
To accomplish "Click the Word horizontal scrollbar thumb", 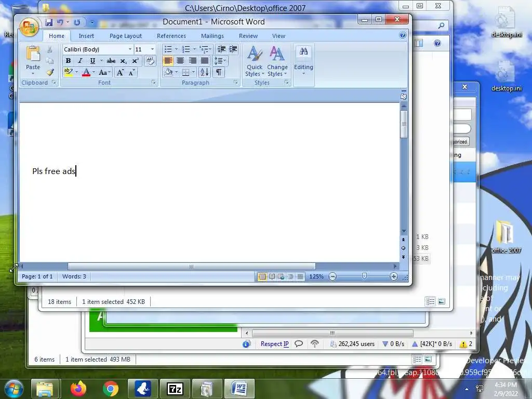I will point(191,267).
